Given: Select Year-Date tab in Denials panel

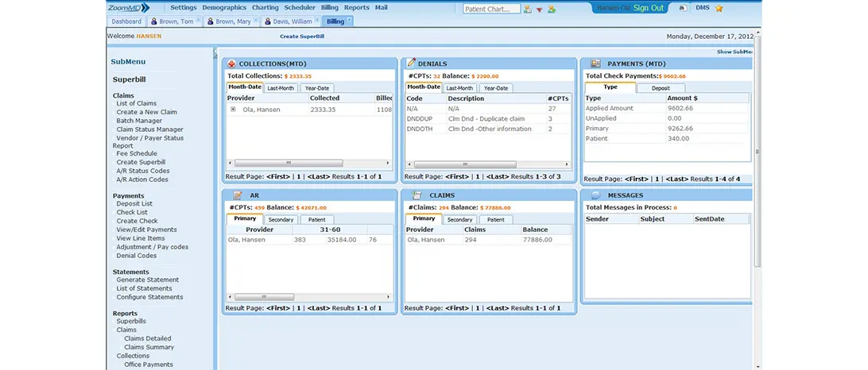Looking at the screenshot, I should tap(496, 88).
